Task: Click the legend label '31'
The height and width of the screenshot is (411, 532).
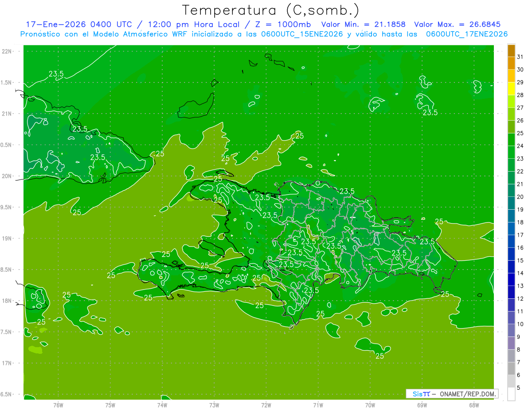Action: coord(520,57)
